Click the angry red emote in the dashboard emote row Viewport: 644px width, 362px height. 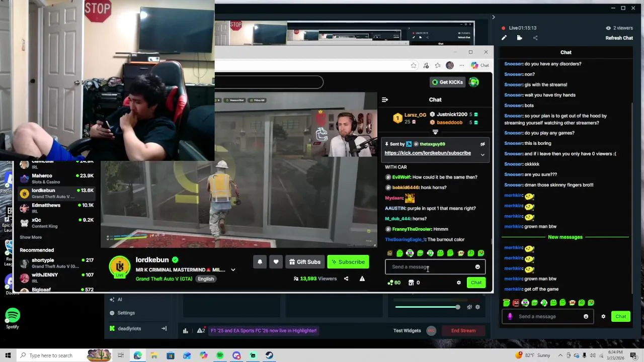point(516,303)
